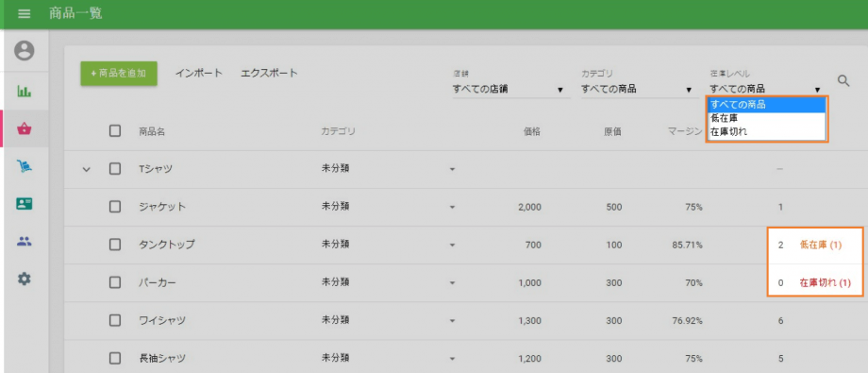Check the タンクトップ row checkbox
This screenshot has width=868, height=373.
coord(115,245)
